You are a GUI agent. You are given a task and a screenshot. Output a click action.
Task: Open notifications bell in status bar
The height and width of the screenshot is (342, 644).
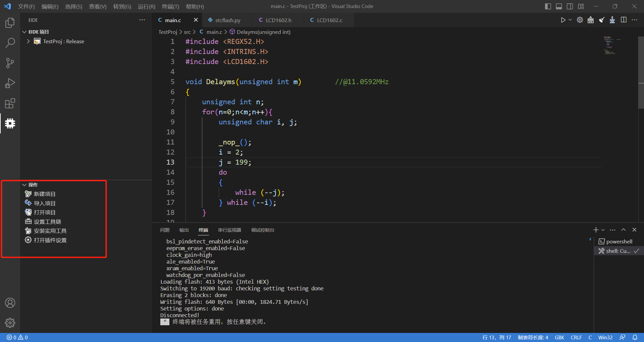coord(635,337)
